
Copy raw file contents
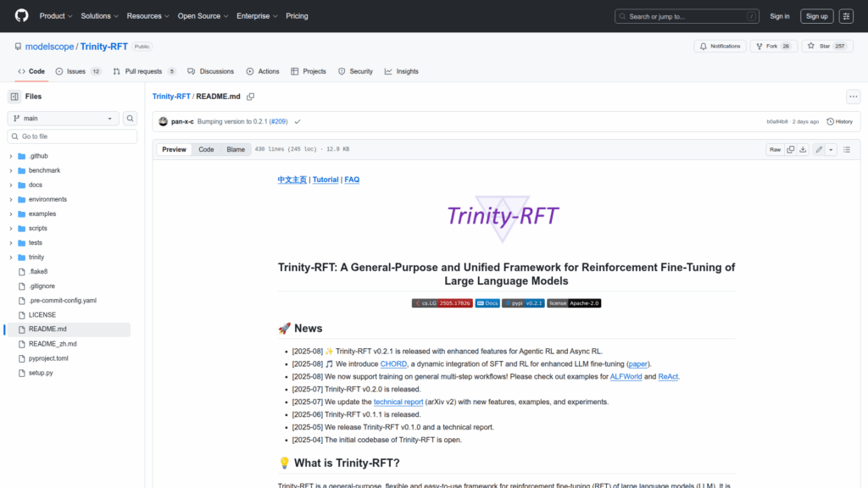[790, 150]
